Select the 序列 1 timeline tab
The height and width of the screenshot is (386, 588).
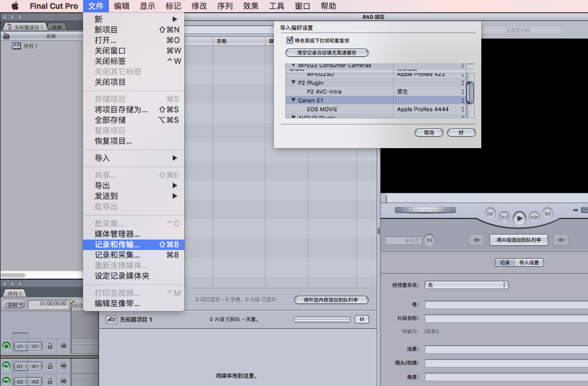point(15,293)
